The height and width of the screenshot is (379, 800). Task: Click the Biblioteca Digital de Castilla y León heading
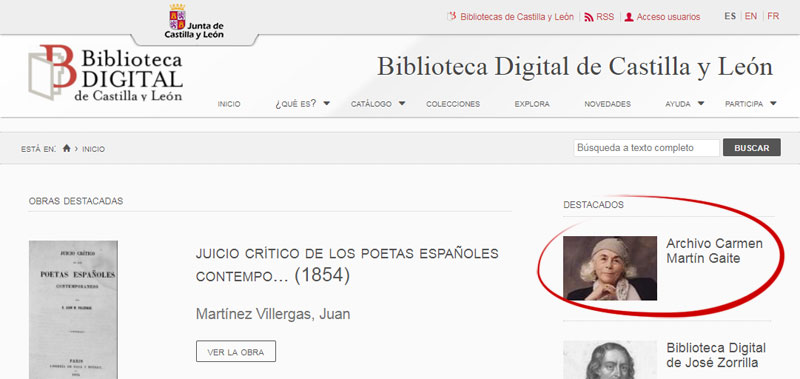tap(575, 67)
